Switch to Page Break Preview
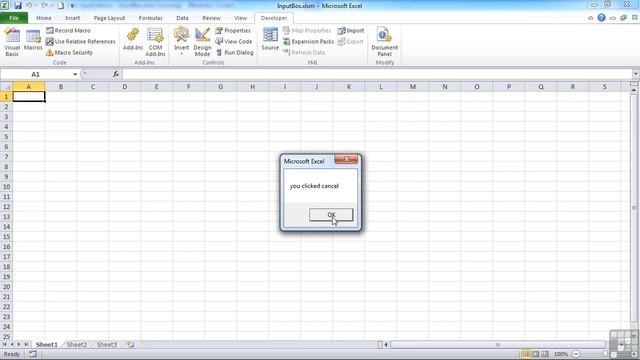 [544, 354]
